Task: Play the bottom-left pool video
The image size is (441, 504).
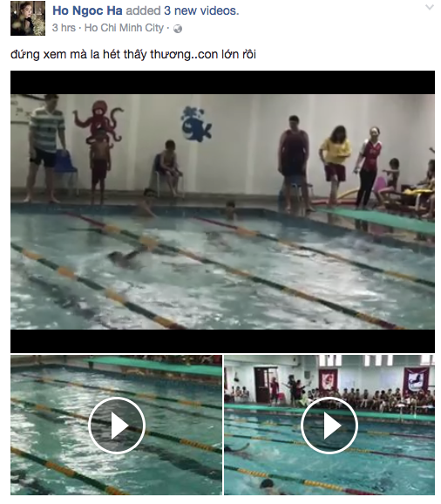Action: coord(117,425)
